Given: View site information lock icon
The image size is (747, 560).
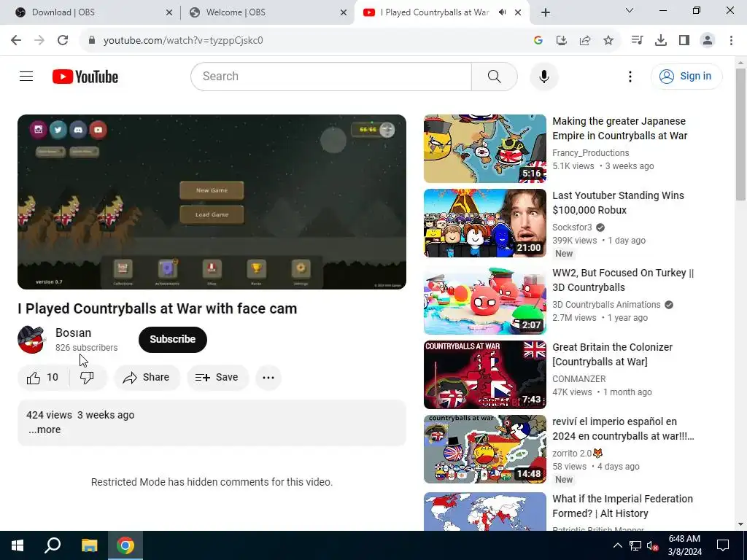Looking at the screenshot, I should [x=92, y=40].
